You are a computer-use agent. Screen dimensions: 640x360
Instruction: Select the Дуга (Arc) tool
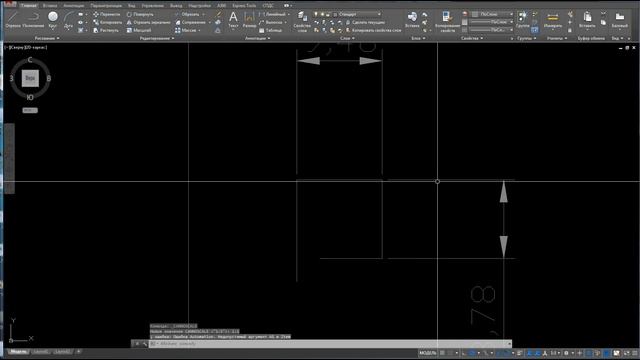pyautogui.click(x=69, y=20)
